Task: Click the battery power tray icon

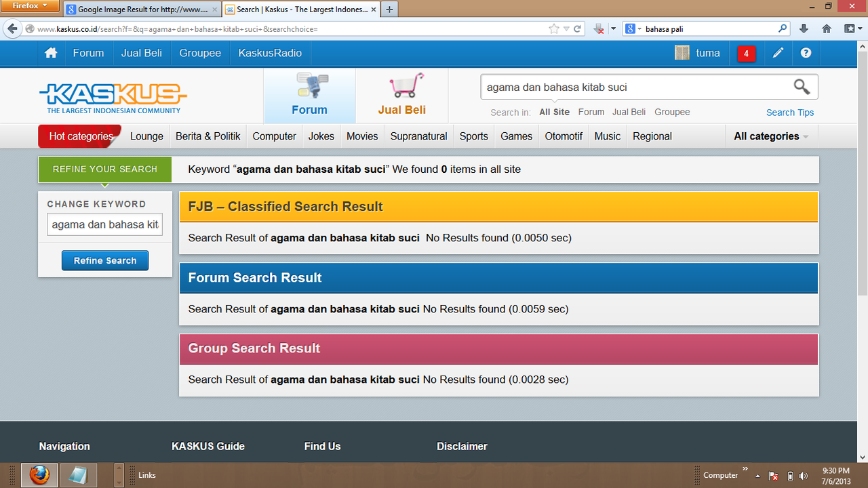Action: coord(790,476)
